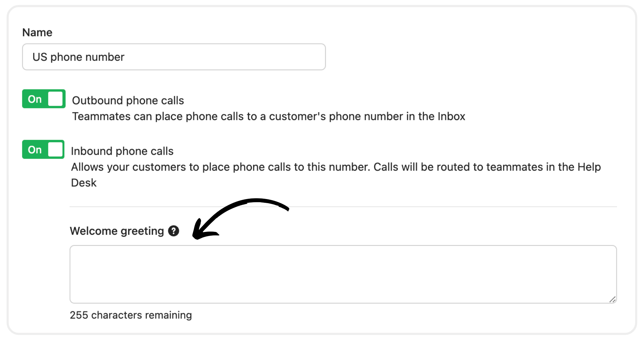Screen dimensions: 644x345
Task: Click the "Teammates can place phone calls" description
Action: pos(269,116)
